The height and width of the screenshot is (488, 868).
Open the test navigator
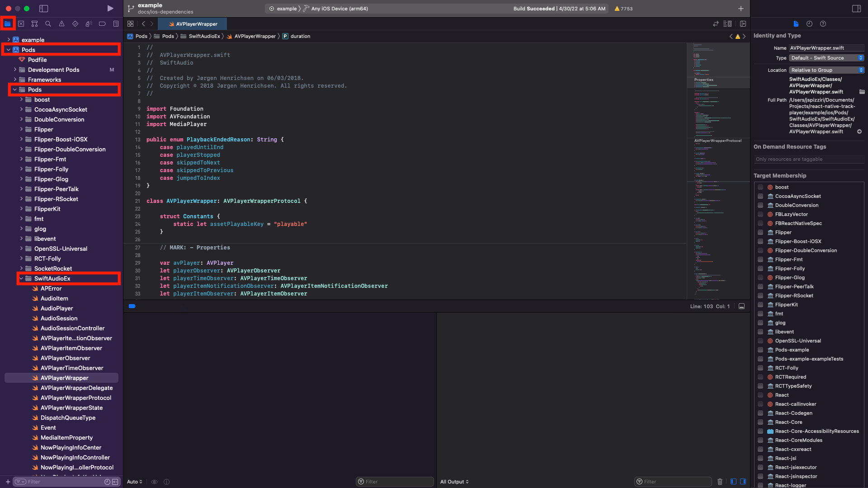75,23
